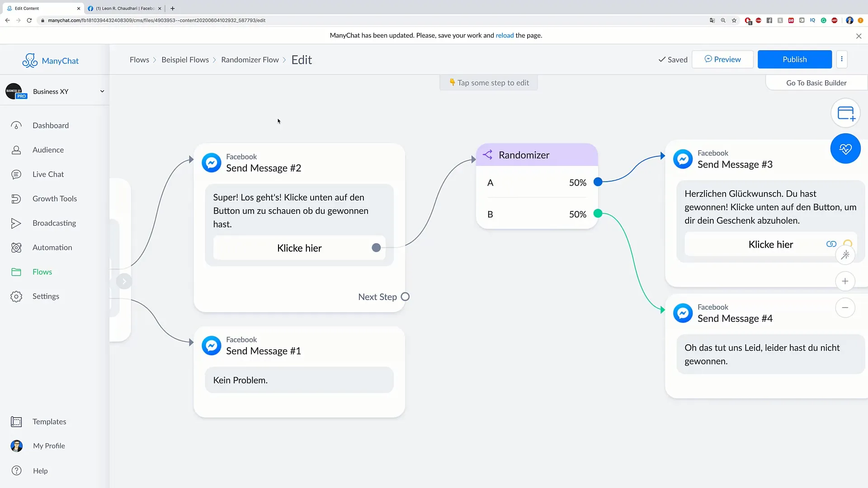Open the Templates section
This screenshot has width=868, height=488.
point(49,421)
